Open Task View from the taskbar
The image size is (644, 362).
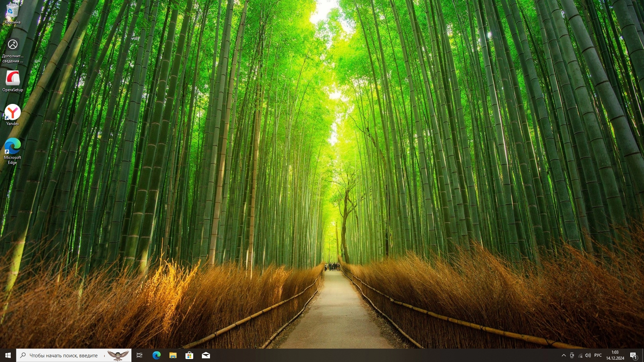tap(140, 355)
